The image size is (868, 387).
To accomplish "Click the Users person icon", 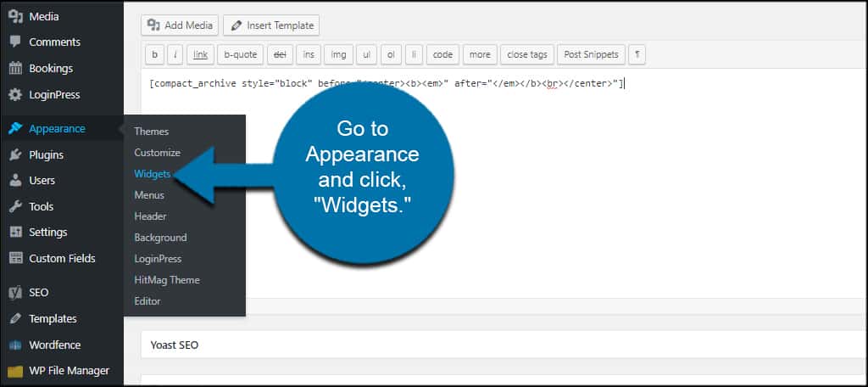I will click(x=15, y=180).
